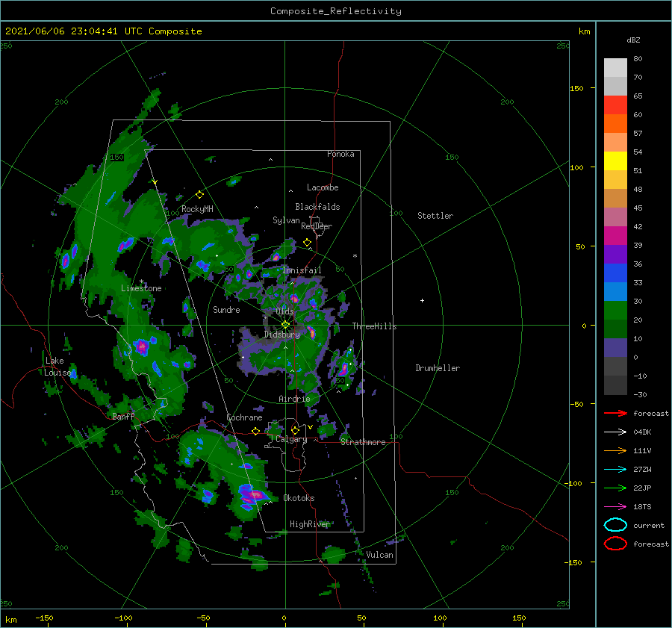Click the Banff city label

click(x=123, y=417)
